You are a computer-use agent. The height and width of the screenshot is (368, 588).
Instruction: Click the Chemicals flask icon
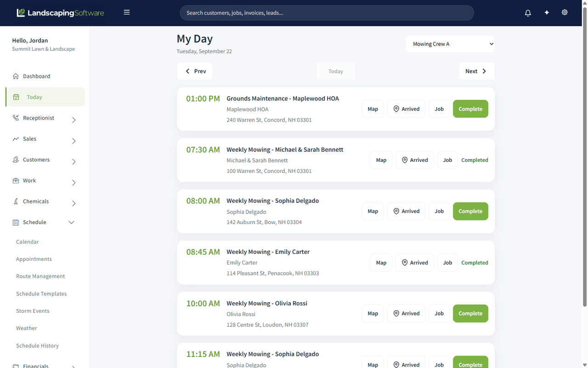click(x=16, y=201)
